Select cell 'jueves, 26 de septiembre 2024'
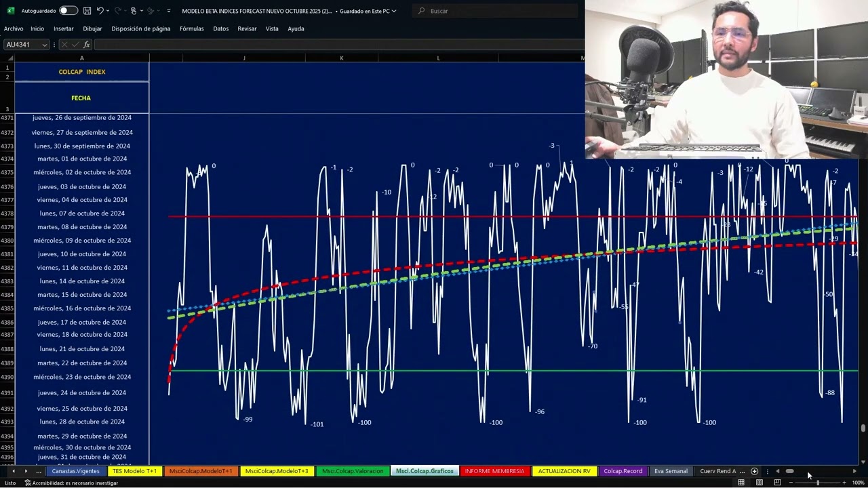 pos(82,118)
